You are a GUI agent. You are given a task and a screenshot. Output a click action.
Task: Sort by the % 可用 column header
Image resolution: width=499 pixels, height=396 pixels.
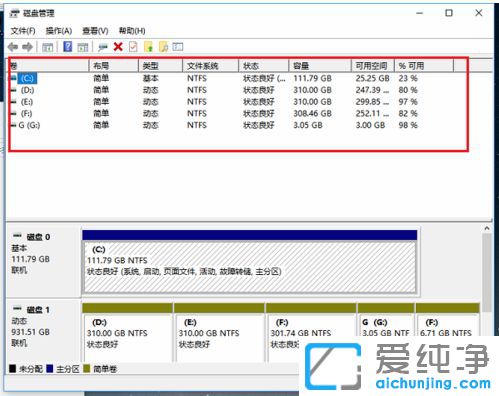pos(424,66)
